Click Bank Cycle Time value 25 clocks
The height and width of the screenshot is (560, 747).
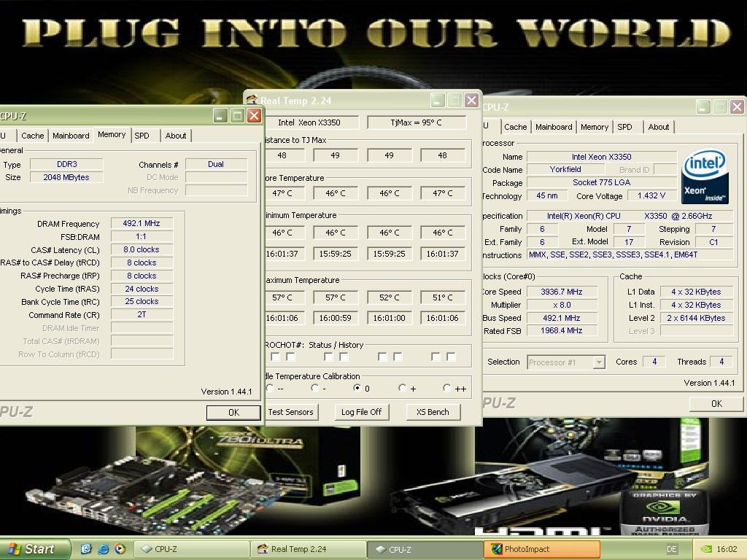(142, 301)
